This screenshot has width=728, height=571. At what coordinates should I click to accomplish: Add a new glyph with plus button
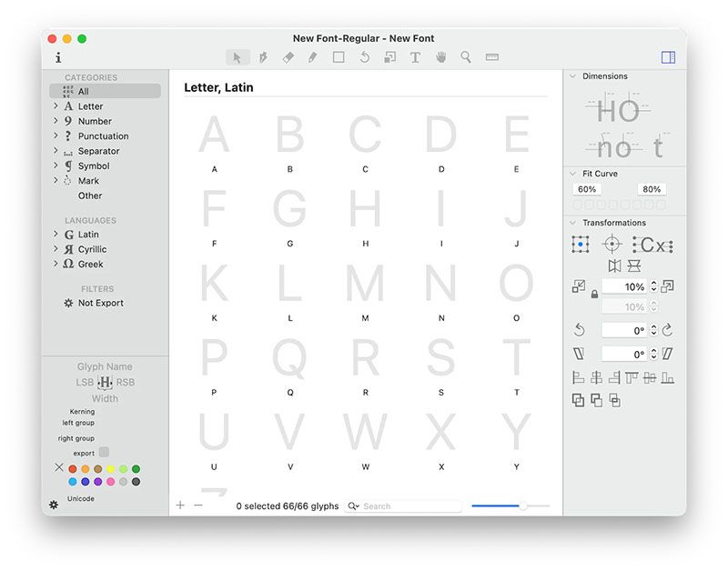[x=180, y=506]
